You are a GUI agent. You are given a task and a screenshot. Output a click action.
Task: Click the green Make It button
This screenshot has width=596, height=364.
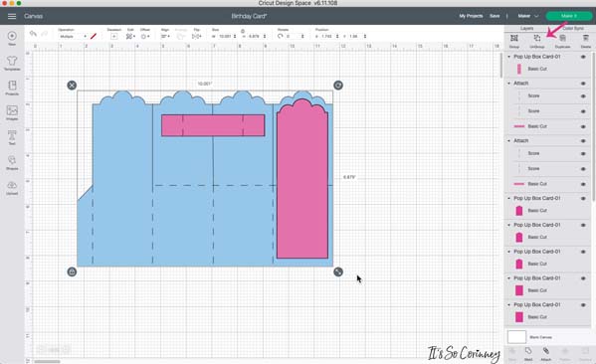(x=568, y=16)
